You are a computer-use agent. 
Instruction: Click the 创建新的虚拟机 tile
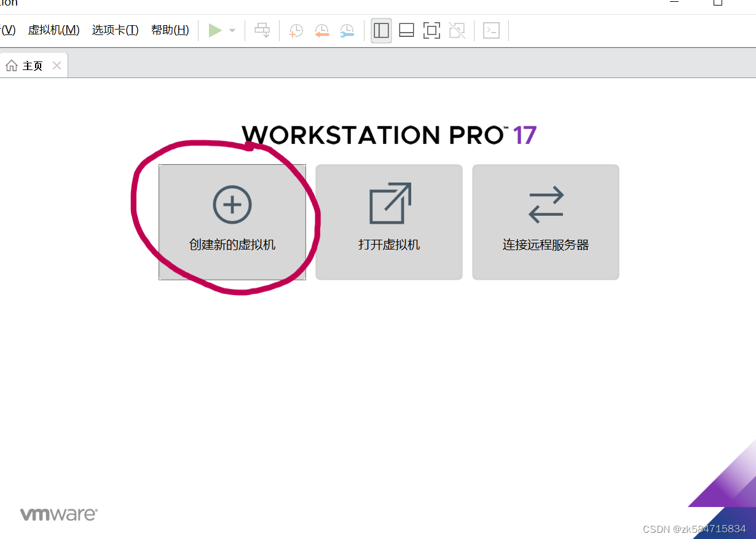click(x=232, y=222)
